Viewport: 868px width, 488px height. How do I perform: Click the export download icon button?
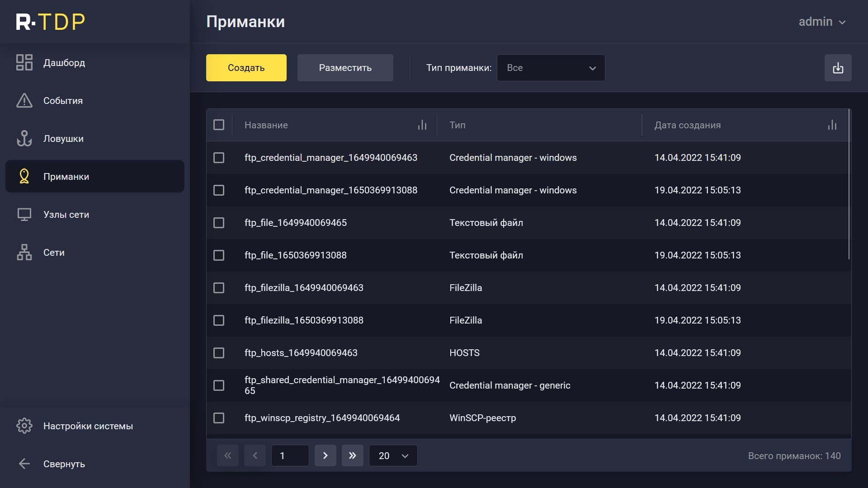point(838,68)
